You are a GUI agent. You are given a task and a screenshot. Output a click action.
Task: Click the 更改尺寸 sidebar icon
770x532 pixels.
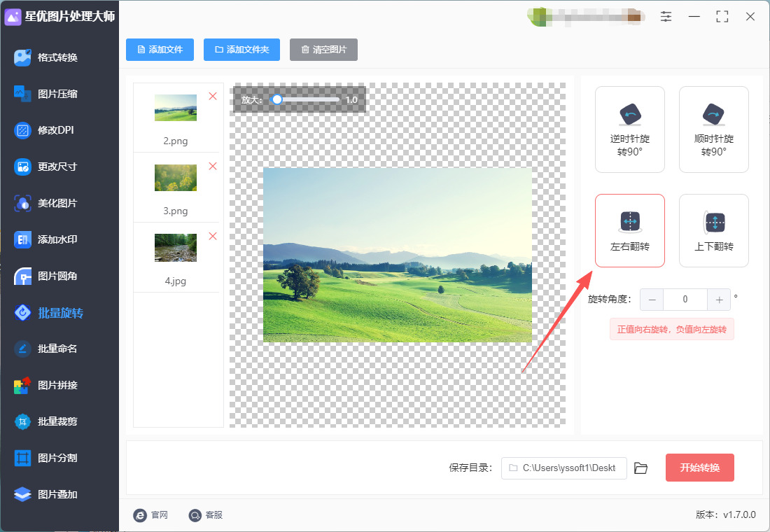(22, 167)
